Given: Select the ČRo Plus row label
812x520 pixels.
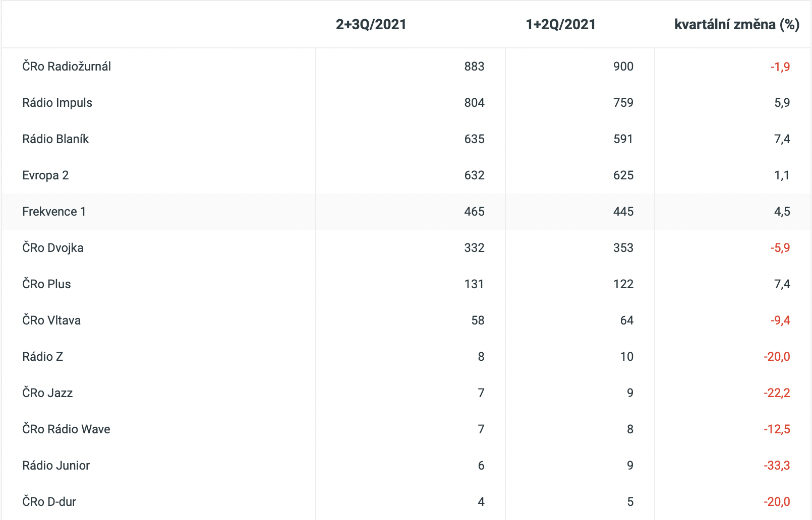Looking at the screenshot, I should click(46, 284).
